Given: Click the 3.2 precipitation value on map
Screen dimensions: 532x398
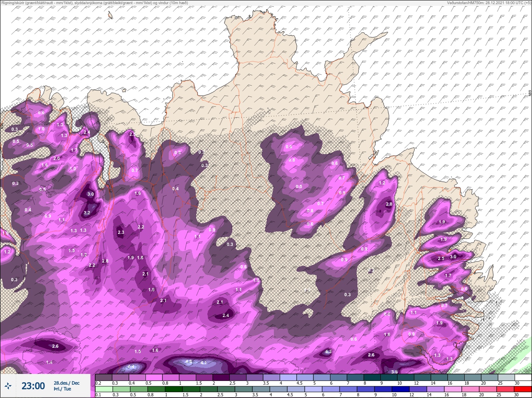Looking at the screenshot, I should [87, 213].
